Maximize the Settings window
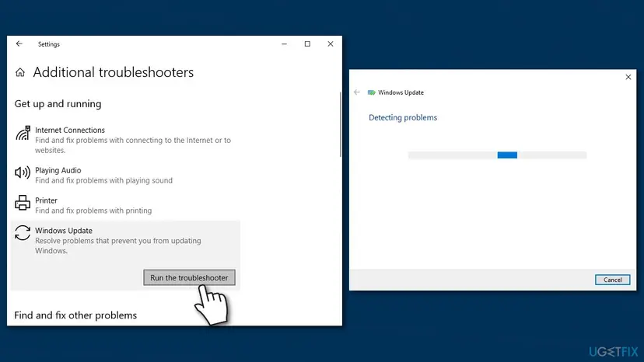The width and height of the screenshot is (644, 362). [x=307, y=44]
